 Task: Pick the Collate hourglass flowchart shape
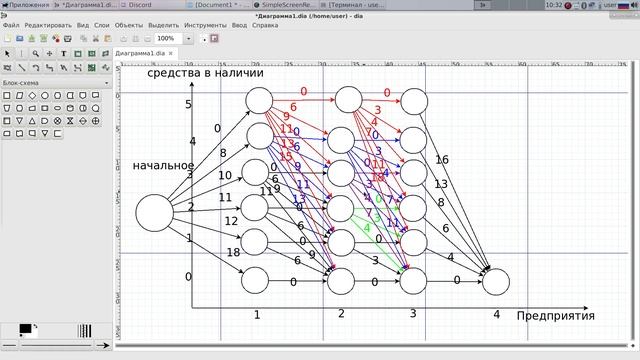pos(70,121)
